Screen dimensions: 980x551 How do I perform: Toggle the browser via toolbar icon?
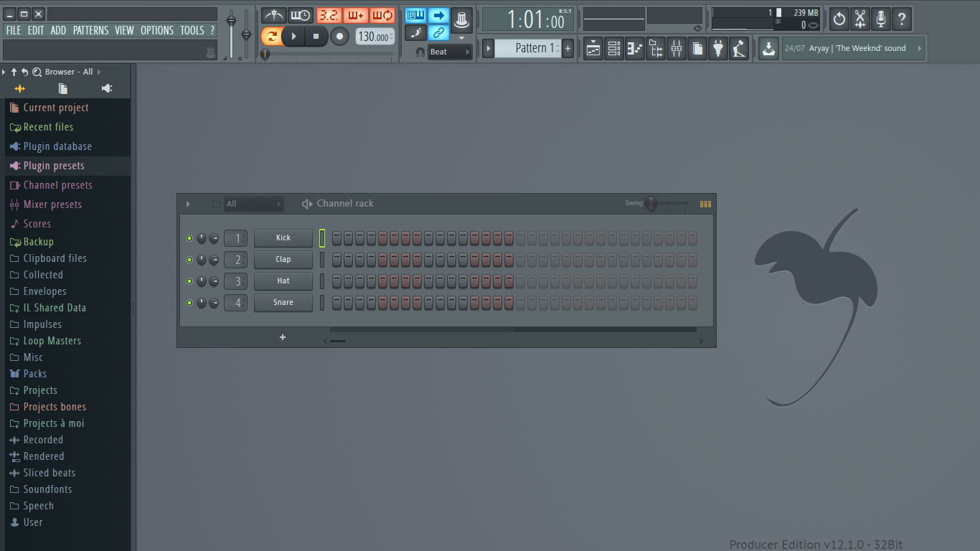pos(656,49)
